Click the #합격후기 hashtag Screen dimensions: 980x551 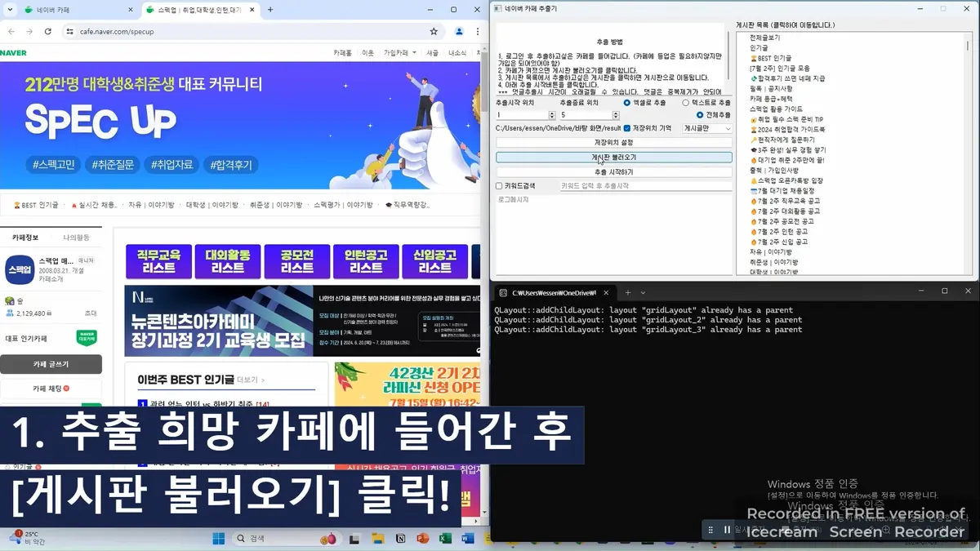229,164
